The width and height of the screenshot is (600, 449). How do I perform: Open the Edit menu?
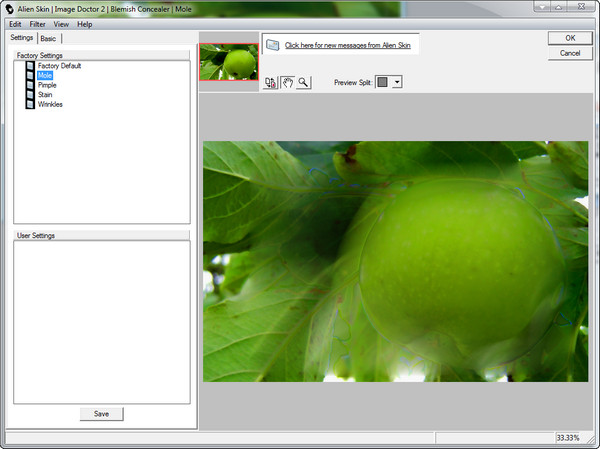(x=15, y=23)
